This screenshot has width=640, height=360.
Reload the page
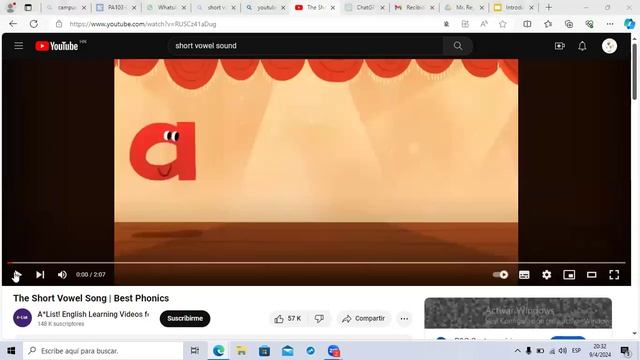[x=33, y=24]
